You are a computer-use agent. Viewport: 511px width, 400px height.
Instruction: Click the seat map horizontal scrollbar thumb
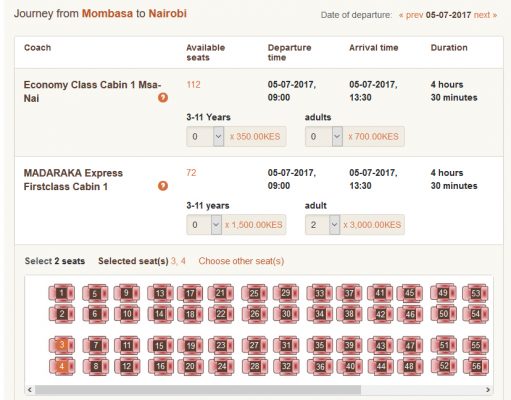[x=198, y=389]
